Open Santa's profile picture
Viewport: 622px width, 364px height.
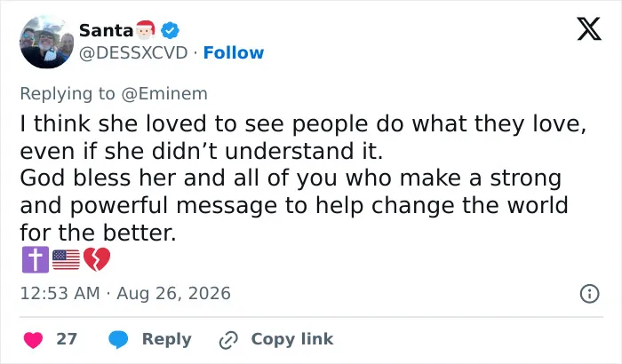click(46, 42)
